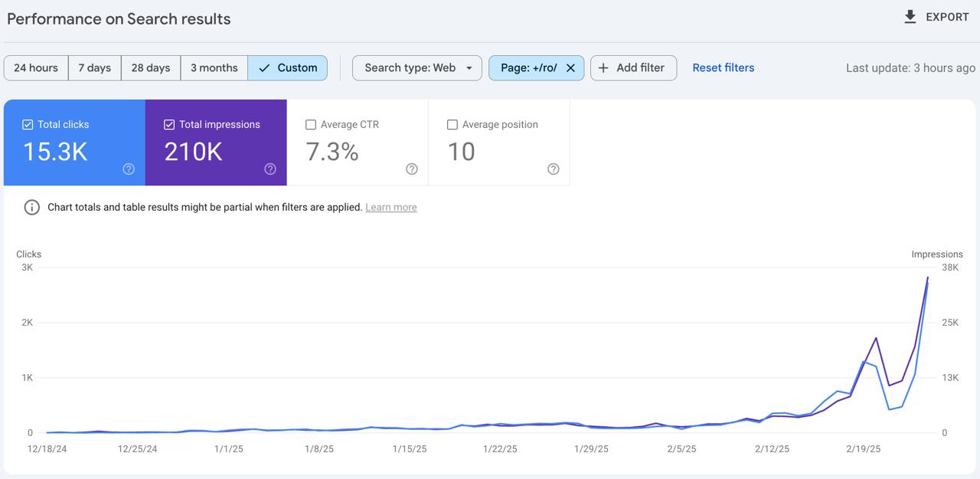Switch to the 28 days range

click(151, 67)
